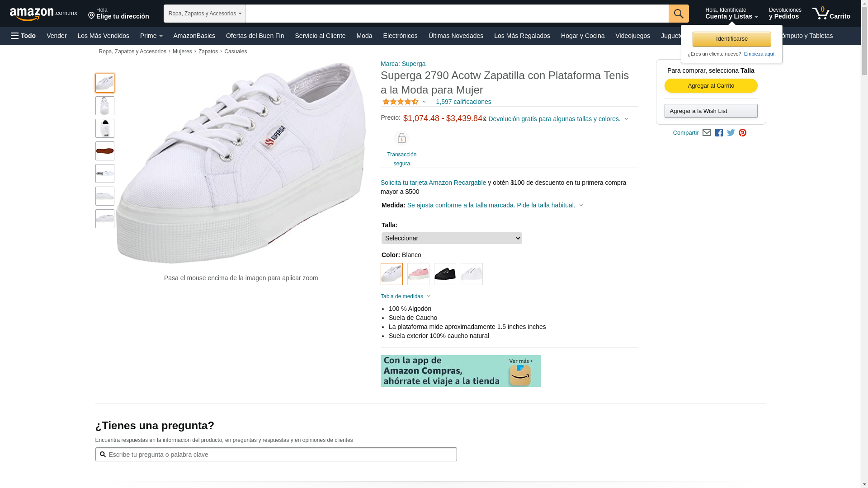Expand the star rating breakdown arrow

[x=424, y=102]
